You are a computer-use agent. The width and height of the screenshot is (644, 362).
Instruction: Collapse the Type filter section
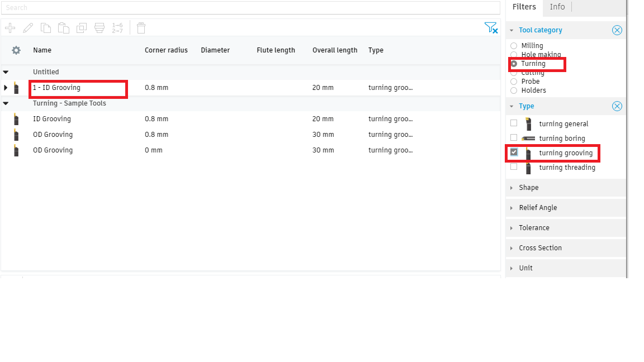(512, 106)
